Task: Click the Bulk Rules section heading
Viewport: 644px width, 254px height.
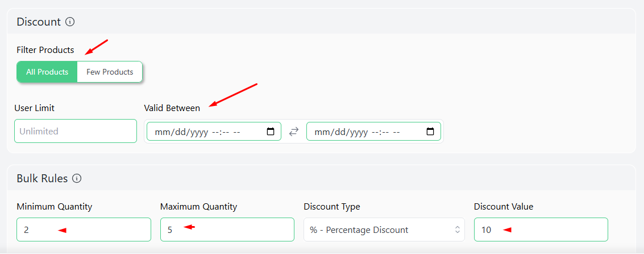Action: pyautogui.click(x=42, y=179)
